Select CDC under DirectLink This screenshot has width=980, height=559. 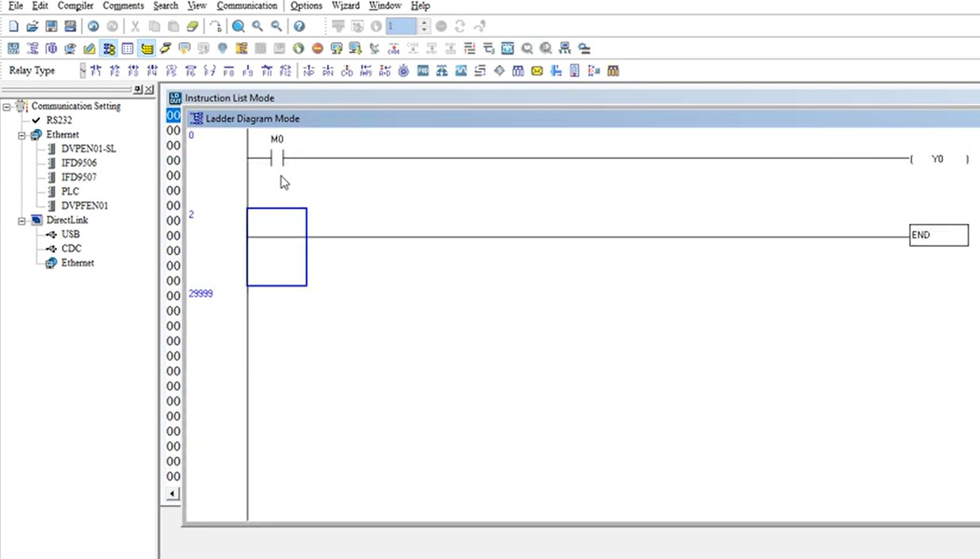[x=71, y=249]
